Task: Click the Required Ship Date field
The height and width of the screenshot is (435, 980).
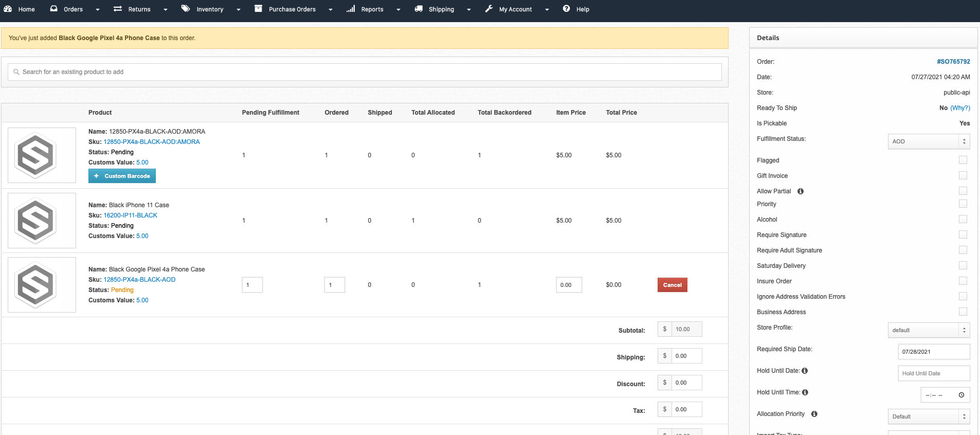Action: pyautogui.click(x=934, y=352)
